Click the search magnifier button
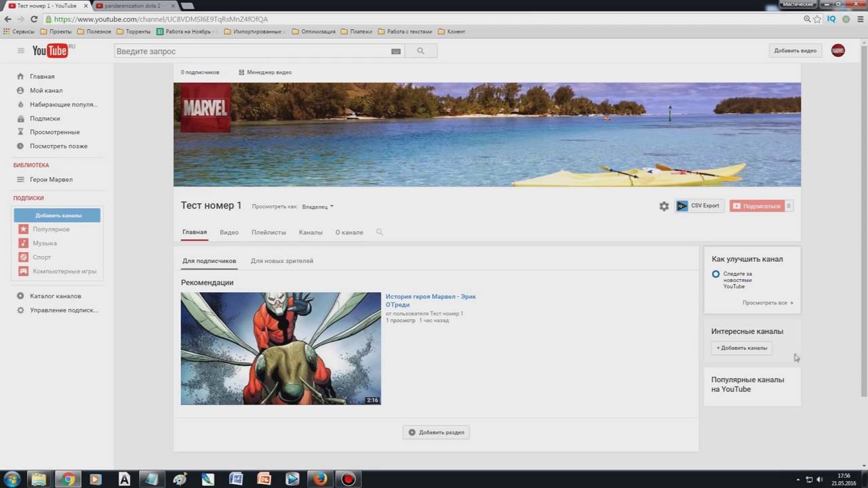 [x=420, y=51]
